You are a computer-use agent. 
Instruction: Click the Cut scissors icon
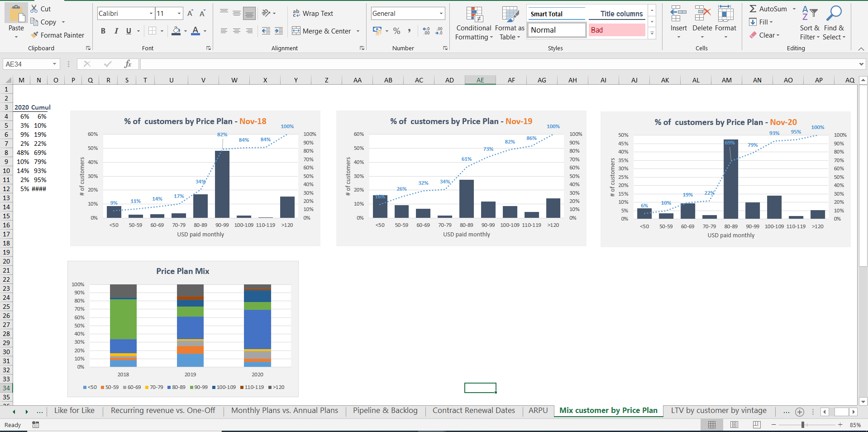point(34,9)
